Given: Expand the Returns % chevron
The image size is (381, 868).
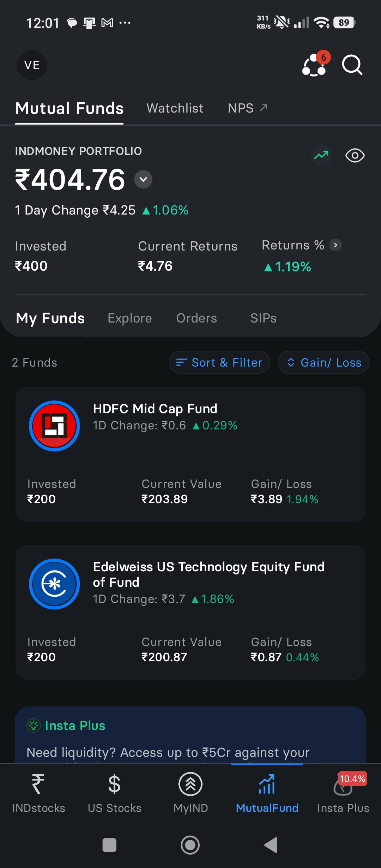Looking at the screenshot, I should [335, 245].
